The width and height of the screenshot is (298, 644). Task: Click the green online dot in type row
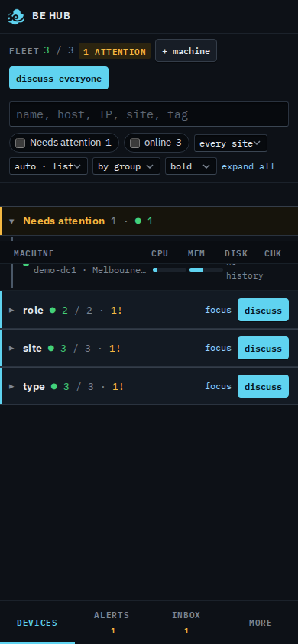[x=53, y=387]
